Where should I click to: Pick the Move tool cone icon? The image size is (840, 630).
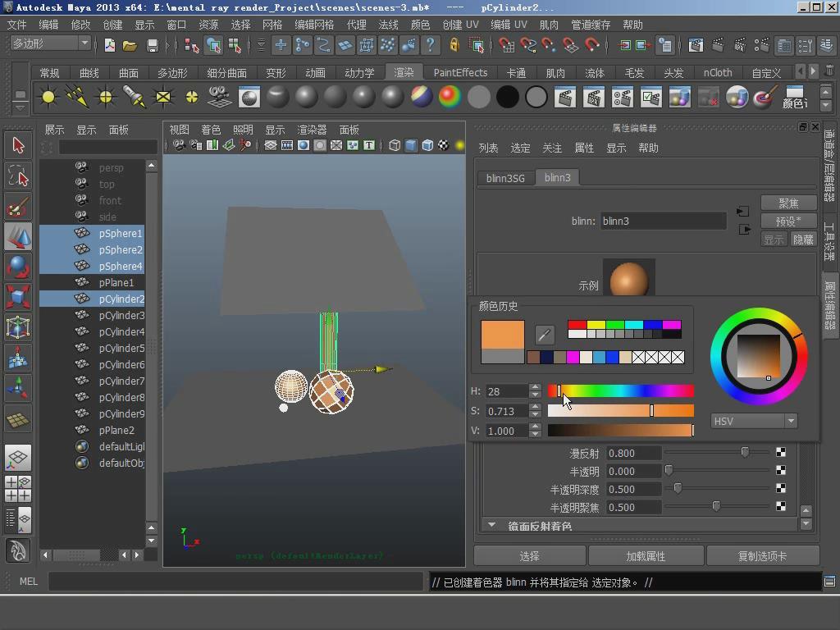pos(18,235)
